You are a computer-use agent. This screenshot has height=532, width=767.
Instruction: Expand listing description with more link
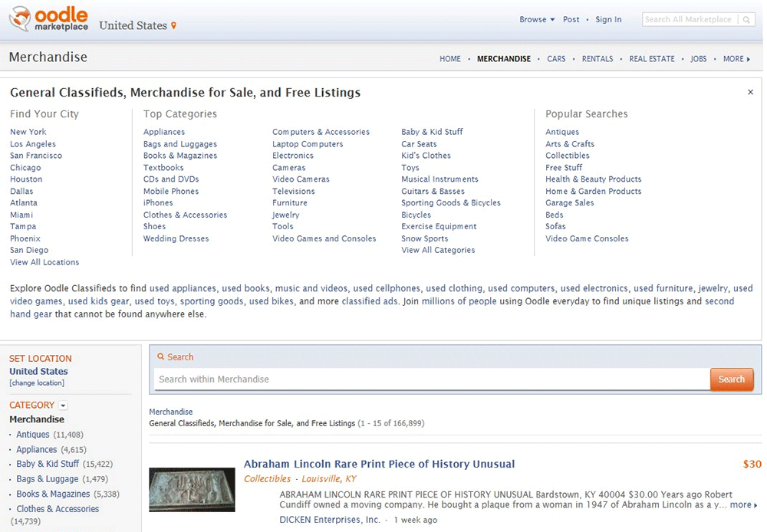[743, 505]
